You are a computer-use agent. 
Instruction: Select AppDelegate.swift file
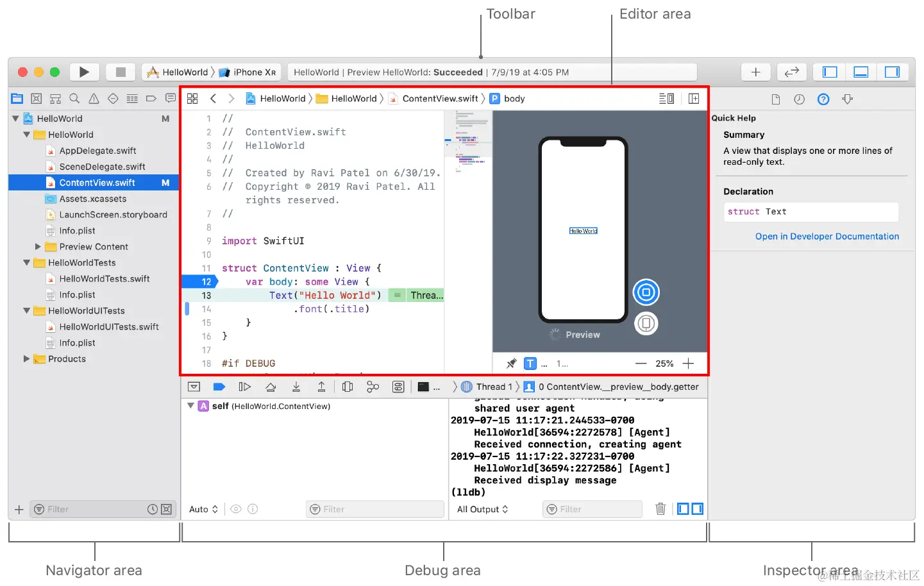point(97,151)
